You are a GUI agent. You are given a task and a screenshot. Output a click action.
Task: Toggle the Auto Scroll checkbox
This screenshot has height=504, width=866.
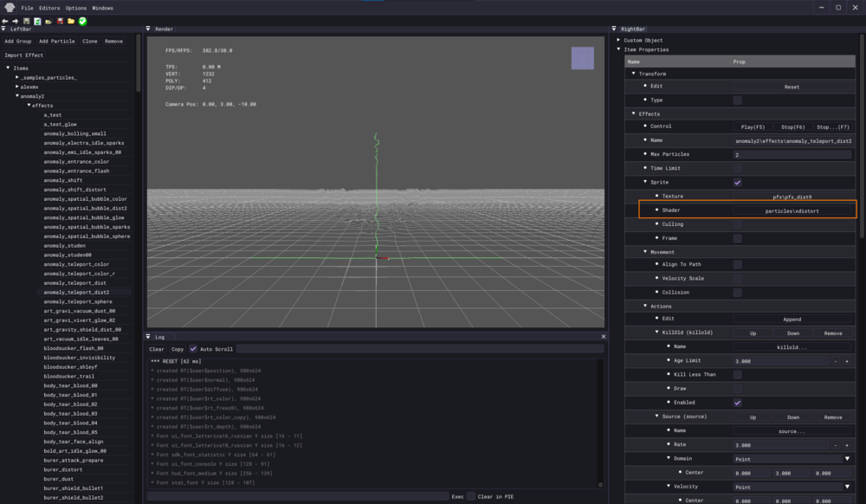coord(193,349)
